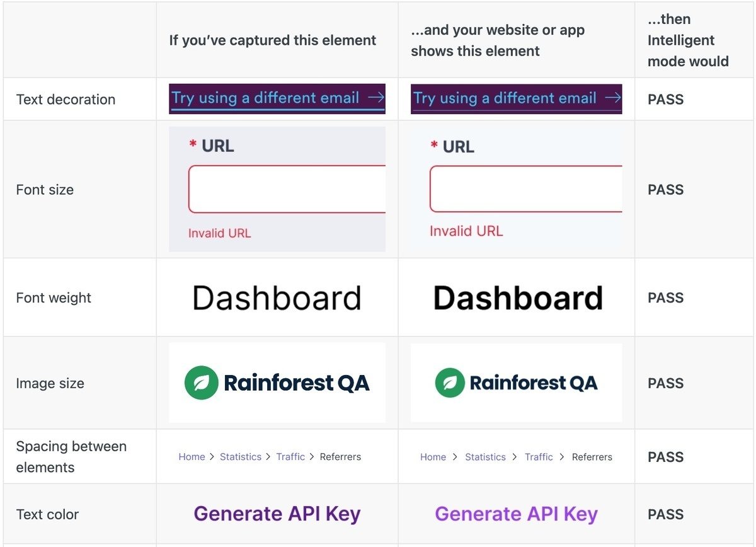The width and height of the screenshot is (756, 547).
Task: Focus the URL input field in the website column
Action: click(526, 189)
